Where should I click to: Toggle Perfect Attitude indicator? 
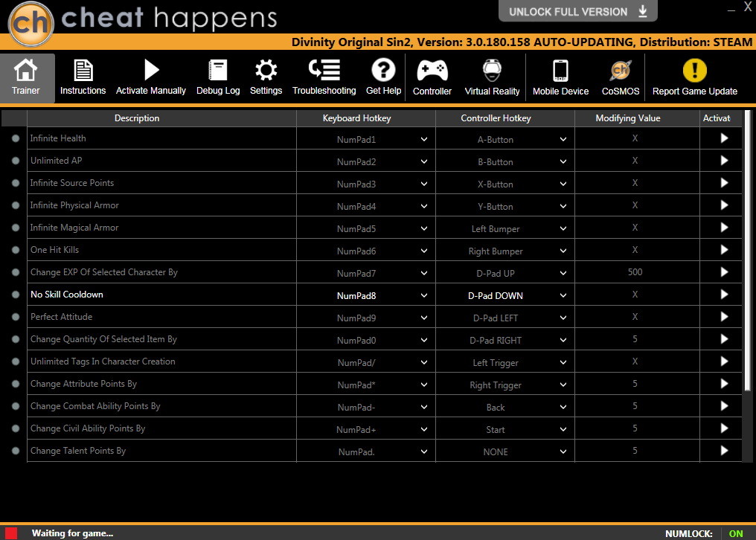tap(16, 317)
